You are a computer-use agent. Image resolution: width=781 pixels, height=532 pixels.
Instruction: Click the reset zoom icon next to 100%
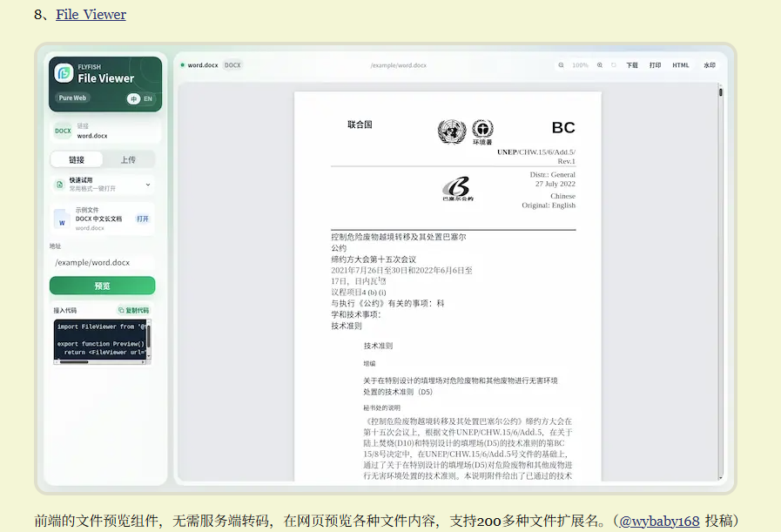(614, 65)
